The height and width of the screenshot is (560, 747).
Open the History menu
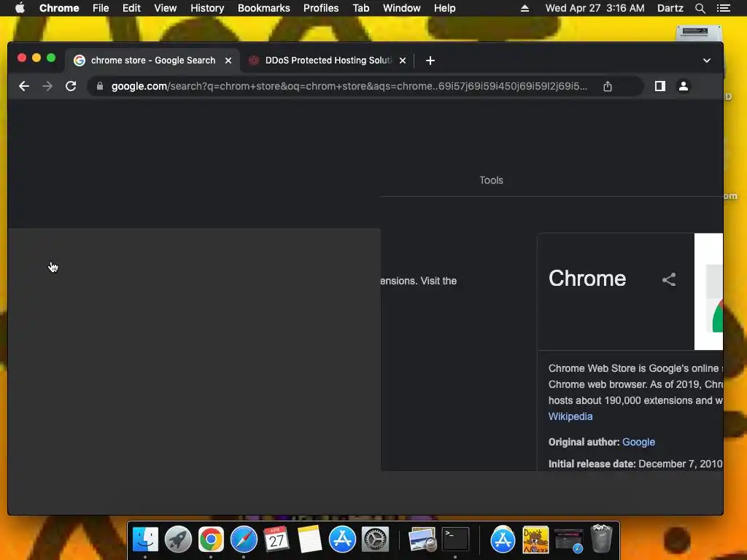tap(207, 8)
